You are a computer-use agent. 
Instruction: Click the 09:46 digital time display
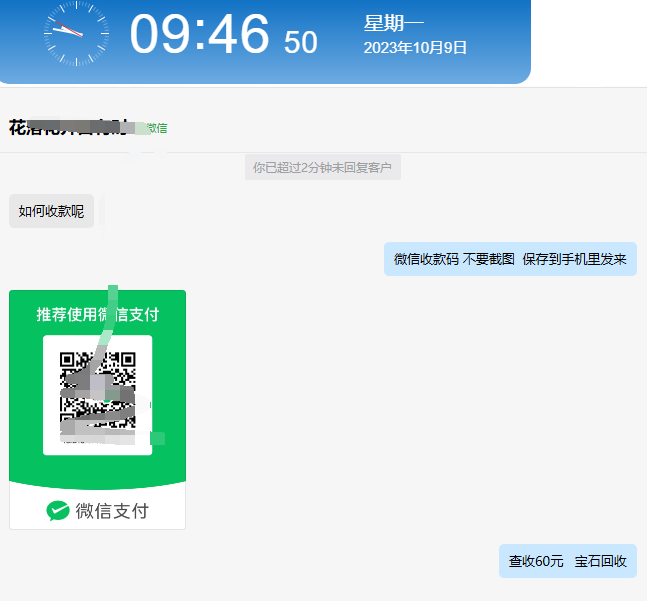pyautogui.click(x=199, y=34)
